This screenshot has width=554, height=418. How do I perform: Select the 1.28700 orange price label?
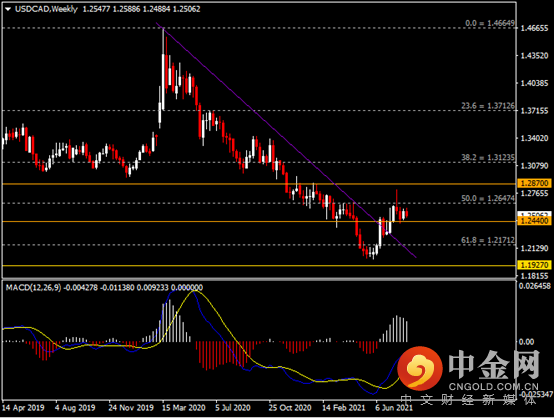click(x=534, y=183)
